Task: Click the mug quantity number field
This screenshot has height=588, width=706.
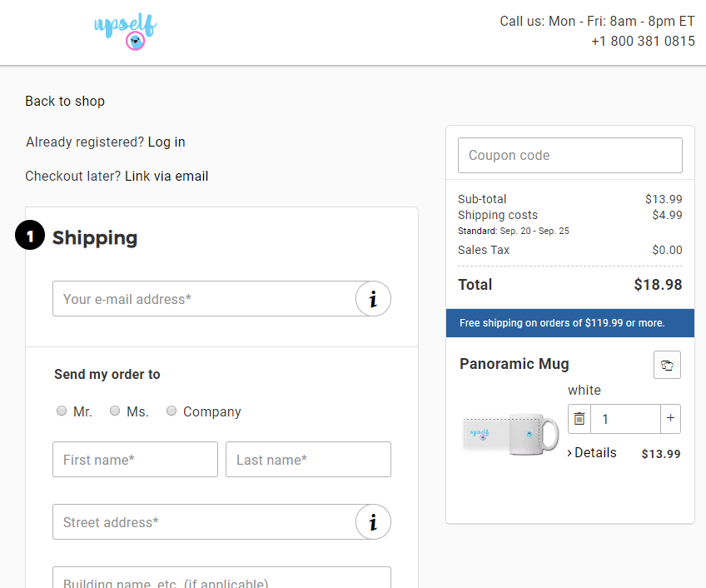Action: (625, 419)
